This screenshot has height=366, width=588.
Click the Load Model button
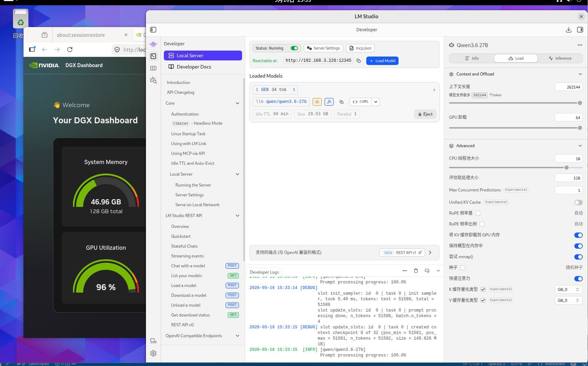(382, 61)
